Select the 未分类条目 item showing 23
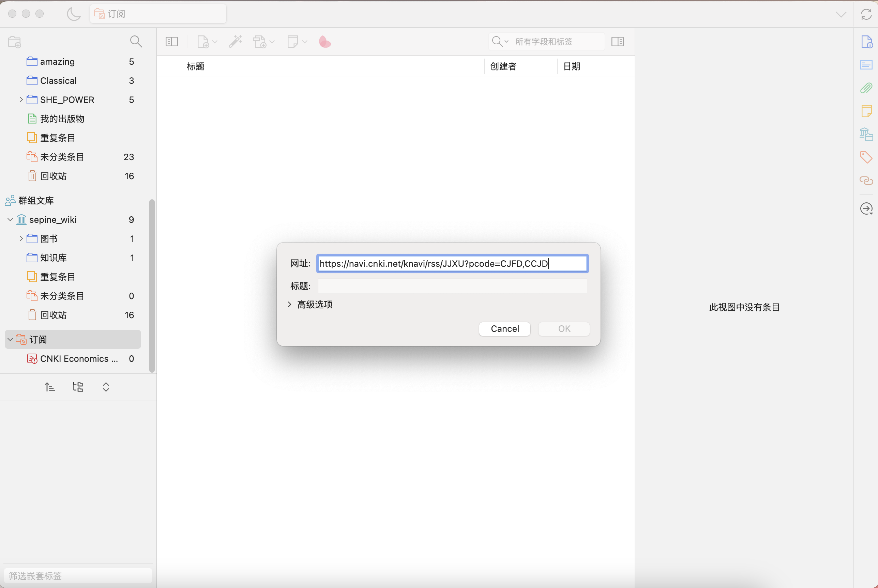Image resolution: width=878 pixels, height=588 pixels. (x=62, y=157)
